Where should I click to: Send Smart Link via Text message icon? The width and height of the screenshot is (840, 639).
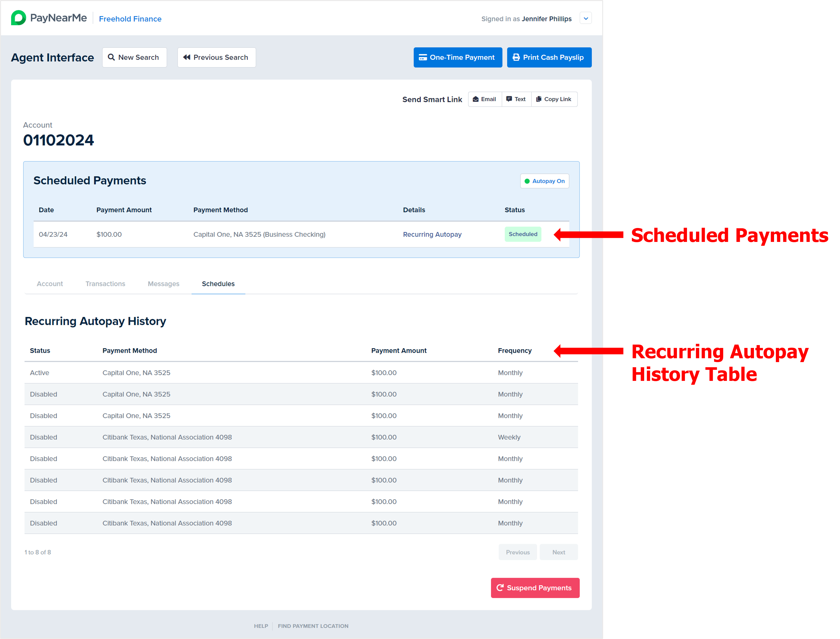coord(509,99)
